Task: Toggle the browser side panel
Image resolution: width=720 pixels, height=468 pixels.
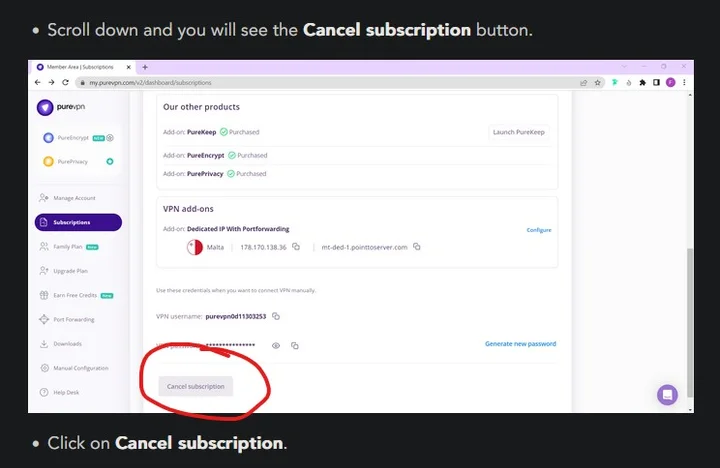Action: [x=656, y=82]
